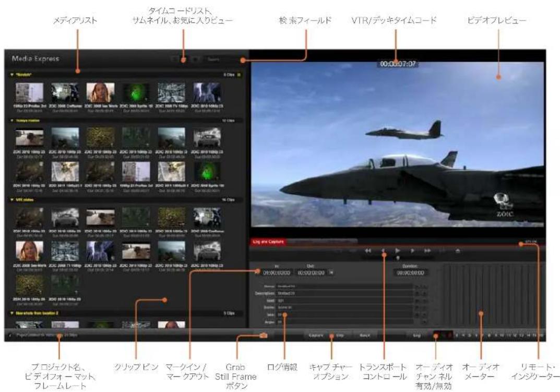
Task: Select the woman's face thumbnail in Scratch bin
Action: (x=100, y=92)
